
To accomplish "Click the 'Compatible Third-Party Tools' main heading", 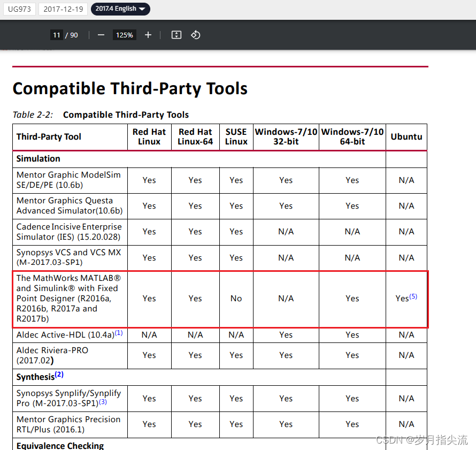I will (x=130, y=89).
